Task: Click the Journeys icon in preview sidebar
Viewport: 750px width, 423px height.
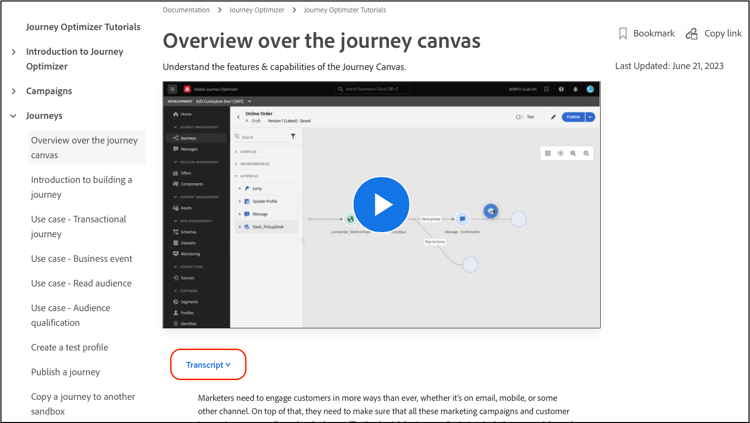Action: (x=176, y=138)
